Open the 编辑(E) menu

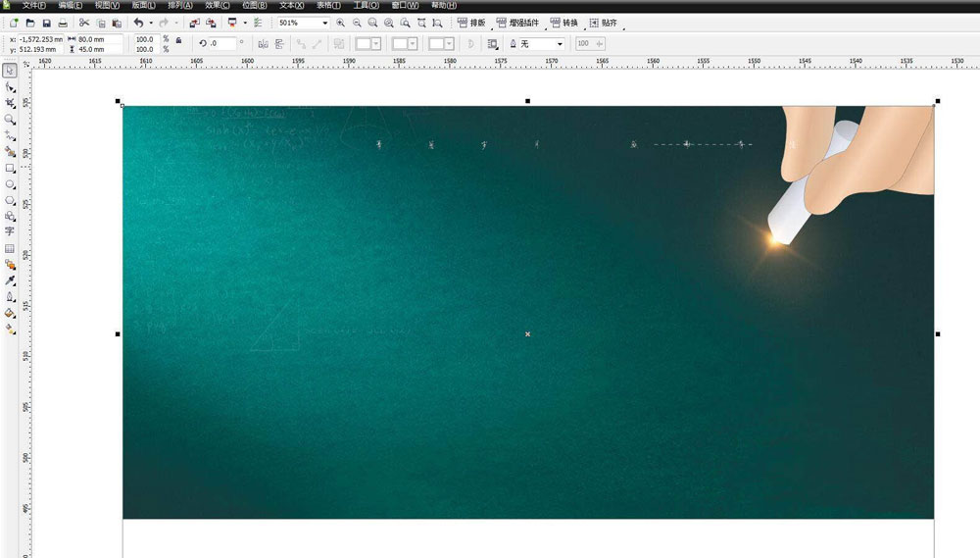71,5
